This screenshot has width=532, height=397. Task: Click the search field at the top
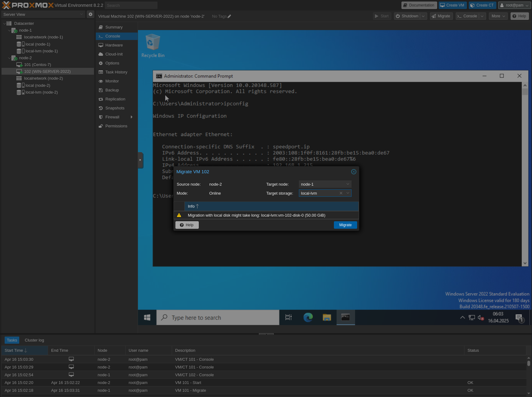pos(131,5)
